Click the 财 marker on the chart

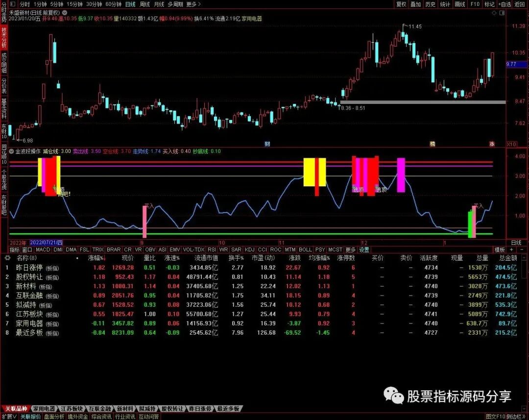267,144
